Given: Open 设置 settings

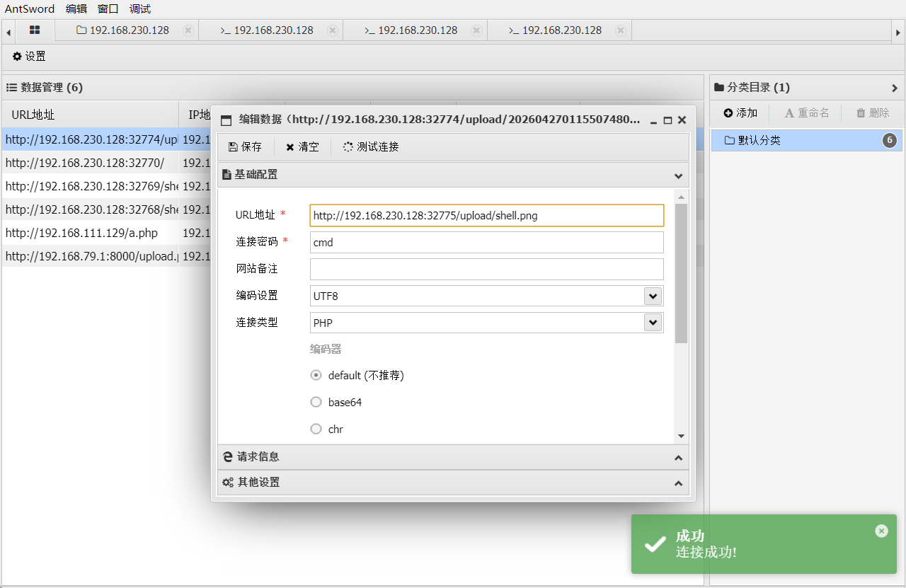Looking at the screenshot, I should 29,57.
